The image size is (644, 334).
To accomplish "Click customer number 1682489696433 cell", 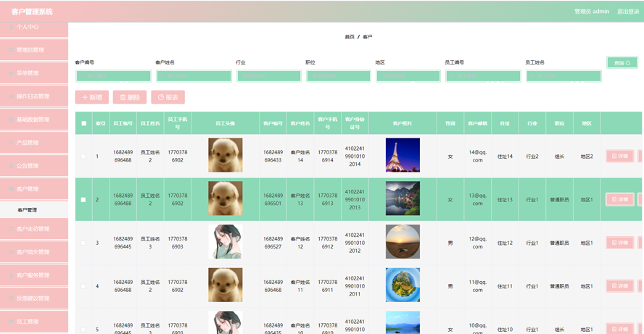I will (273, 156).
